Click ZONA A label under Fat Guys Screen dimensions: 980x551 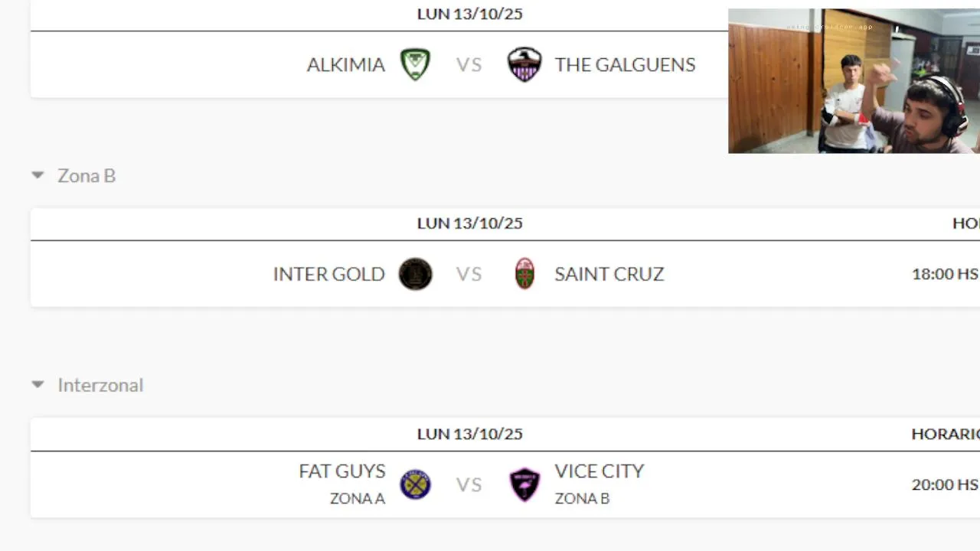[x=357, y=499]
